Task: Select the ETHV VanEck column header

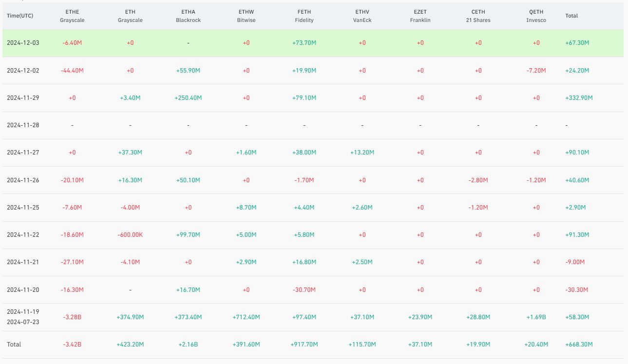Action: pyautogui.click(x=362, y=16)
